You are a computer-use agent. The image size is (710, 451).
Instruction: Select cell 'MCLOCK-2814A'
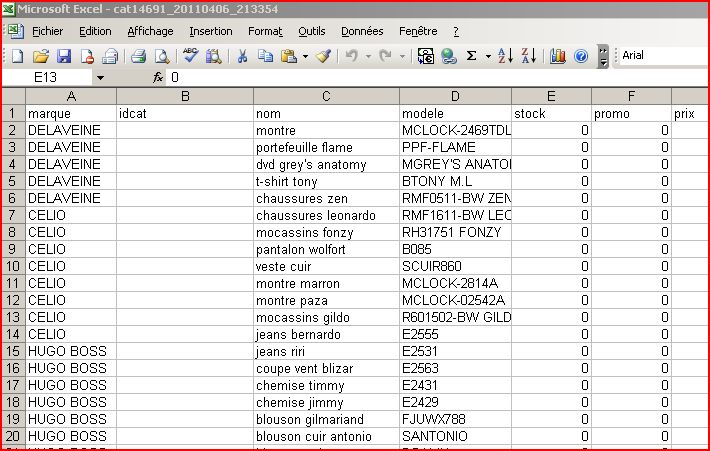click(x=455, y=283)
